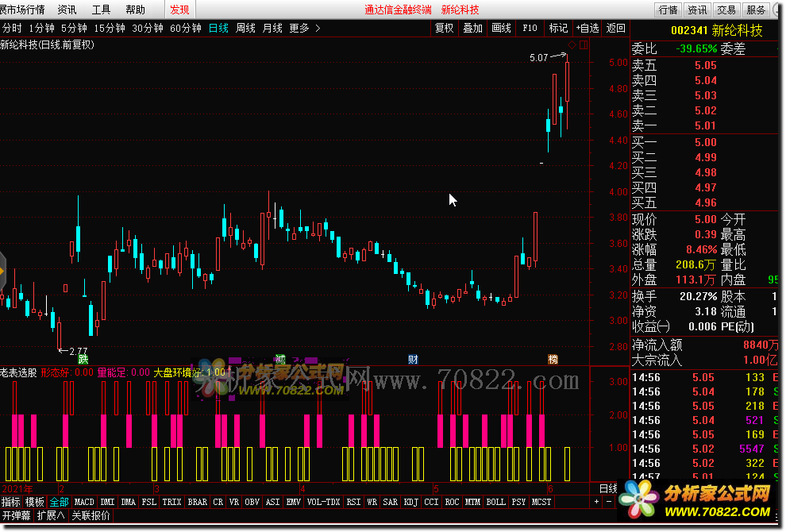Click the 资讯 button at top right
The image size is (786, 532).
pyautogui.click(x=697, y=10)
